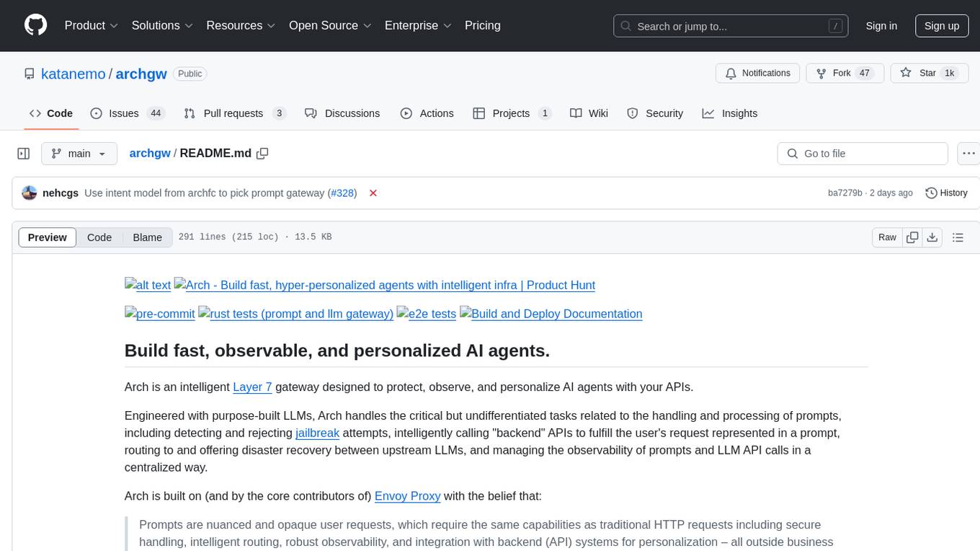Open the archgw repository link
The width and height of the screenshot is (980, 551).
(141, 74)
